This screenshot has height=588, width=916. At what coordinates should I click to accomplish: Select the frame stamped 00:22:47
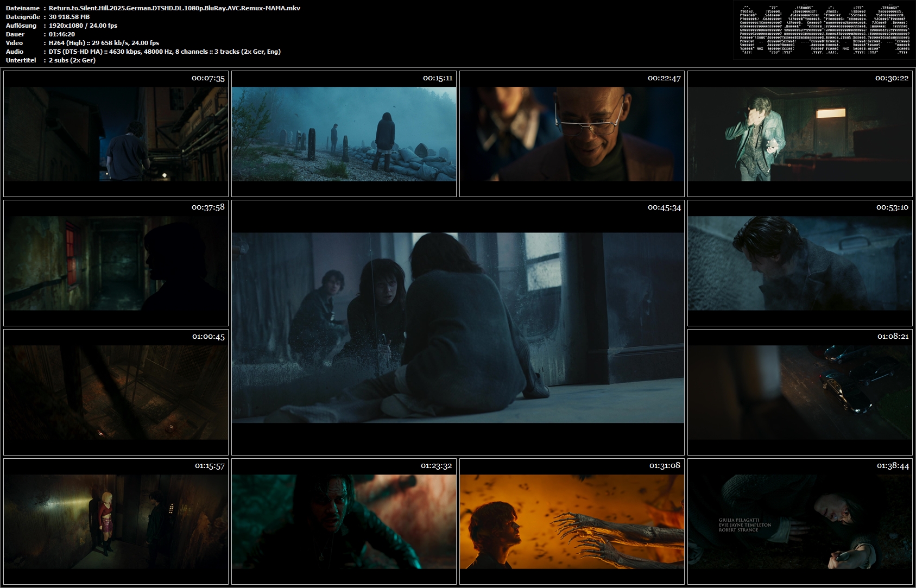point(572,134)
